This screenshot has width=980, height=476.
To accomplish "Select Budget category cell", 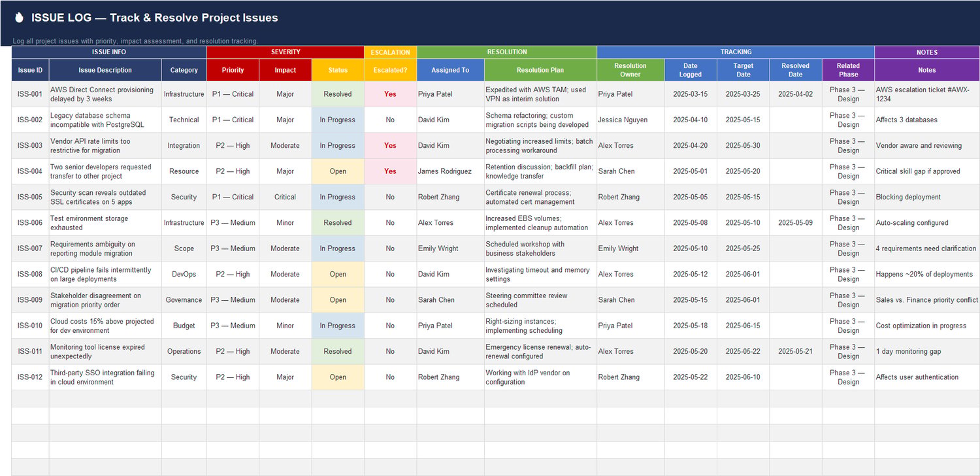I will point(184,326).
